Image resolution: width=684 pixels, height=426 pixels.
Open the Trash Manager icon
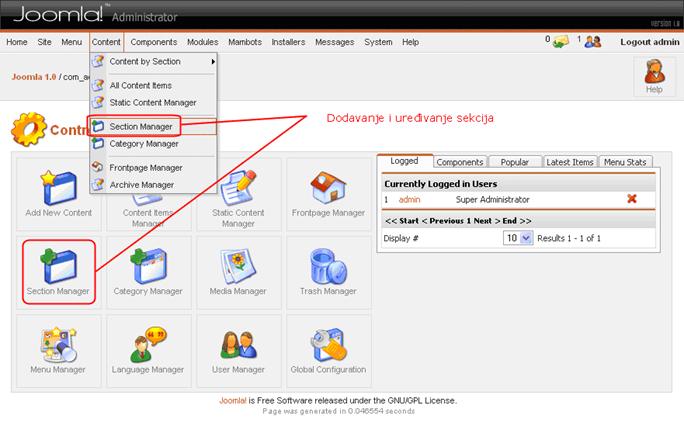pyautogui.click(x=328, y=266)
